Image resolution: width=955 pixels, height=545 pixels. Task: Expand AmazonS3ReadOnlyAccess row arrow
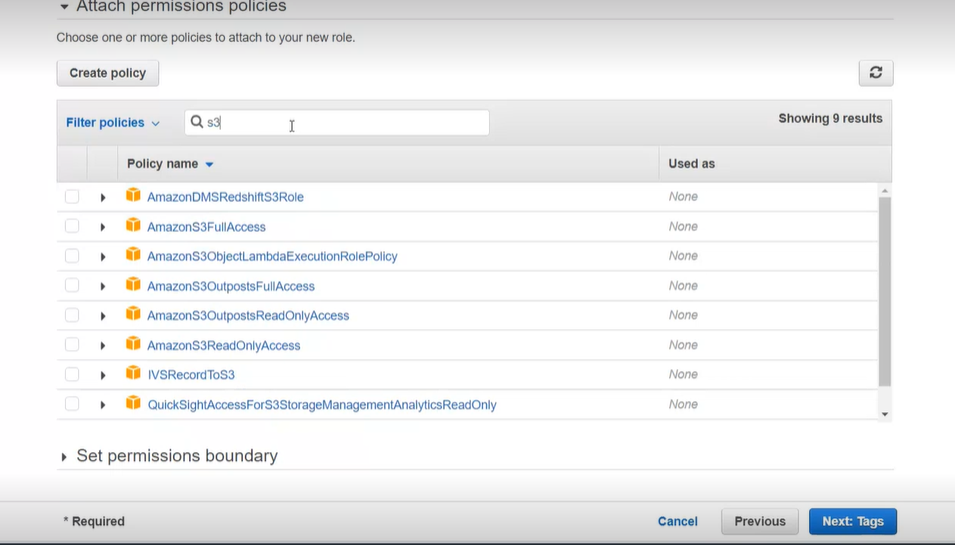[102, 346]
